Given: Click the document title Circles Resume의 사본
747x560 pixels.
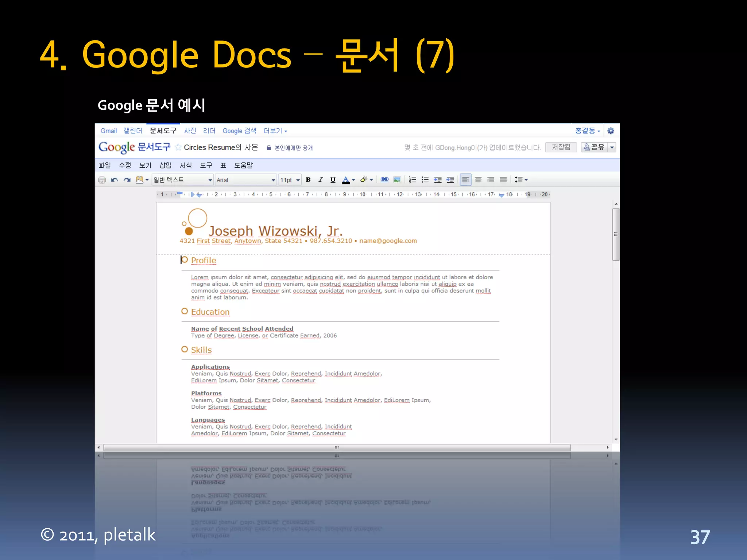Looking at the screenshot, I should pos(221,147).
